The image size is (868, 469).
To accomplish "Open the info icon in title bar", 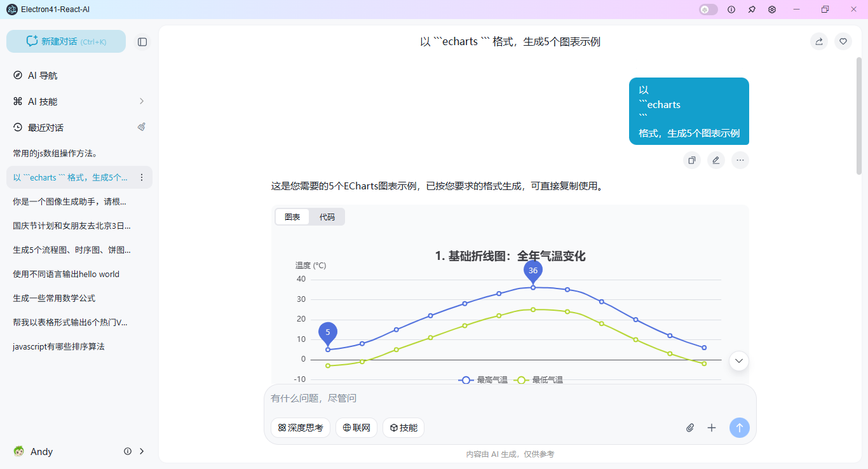I will 731,10.
